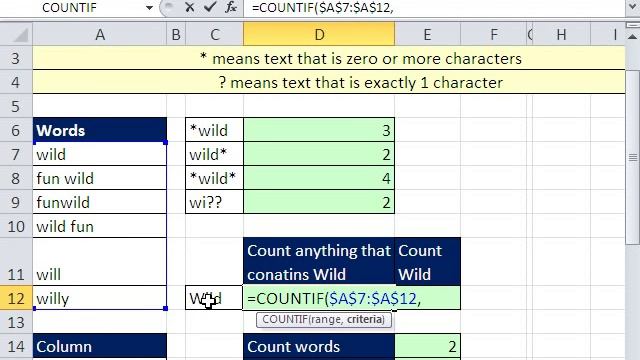640x360 pixels.
Task: Select row 6 header
Action: click(16, 130)
